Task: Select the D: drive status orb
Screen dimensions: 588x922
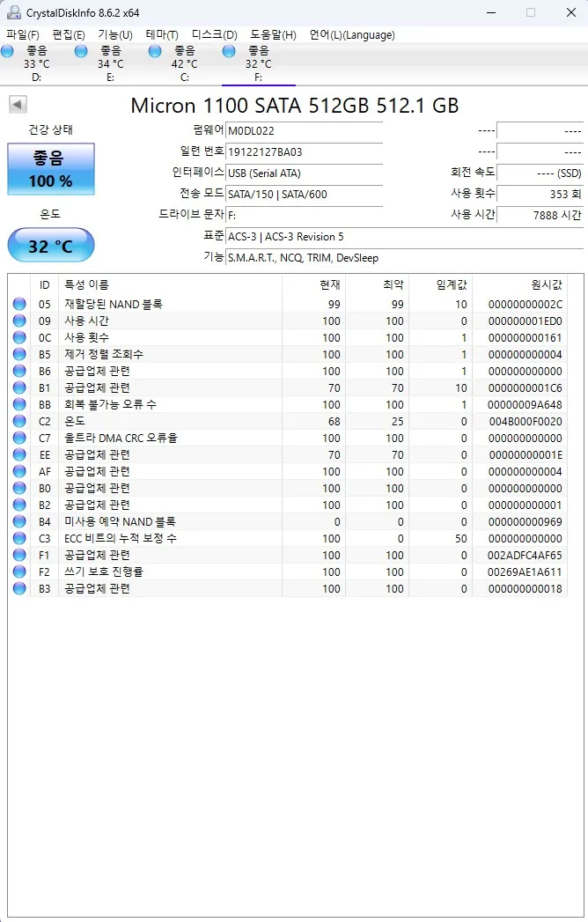Action: coord(8,51)
